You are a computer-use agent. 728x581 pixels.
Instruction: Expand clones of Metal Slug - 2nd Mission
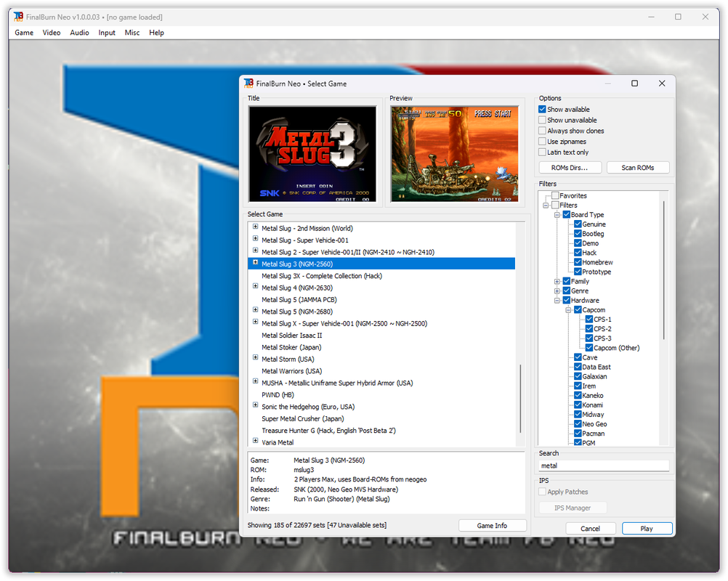255,227
